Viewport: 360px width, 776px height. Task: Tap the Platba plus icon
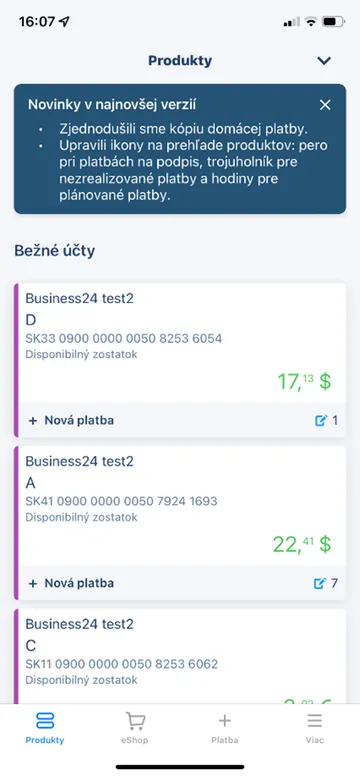tap(225, 721)
